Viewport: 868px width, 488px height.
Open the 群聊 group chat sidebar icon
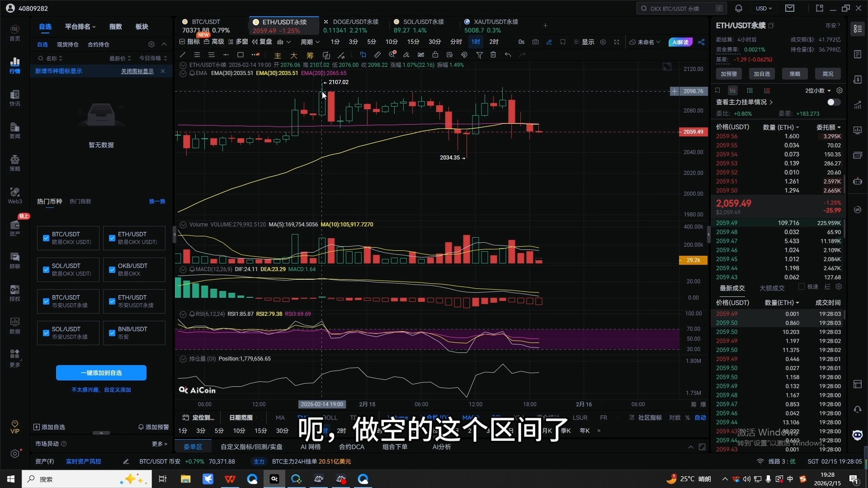point(15,261)
